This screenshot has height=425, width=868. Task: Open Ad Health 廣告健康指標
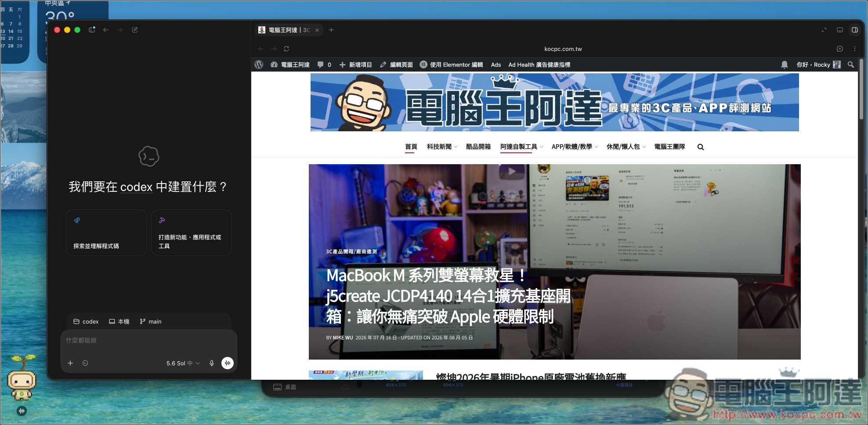pyautogui.click(x=539, y=65)
